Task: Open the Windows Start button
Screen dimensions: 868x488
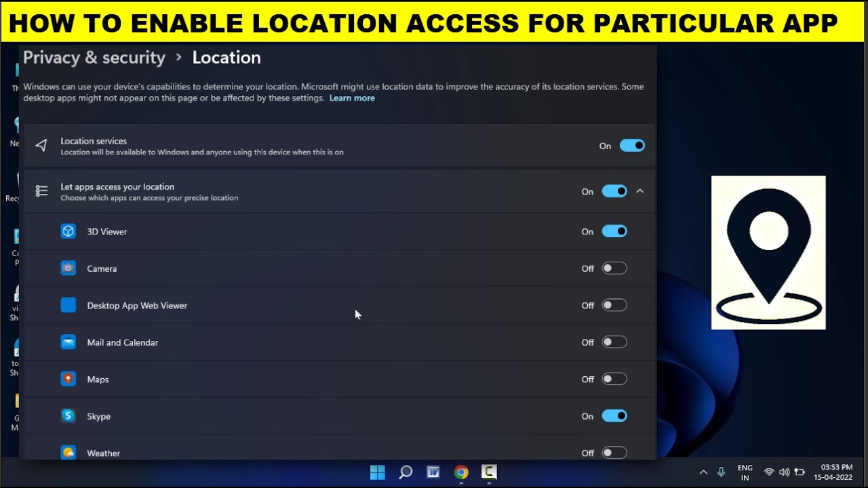Action: [x=378, y=472]
